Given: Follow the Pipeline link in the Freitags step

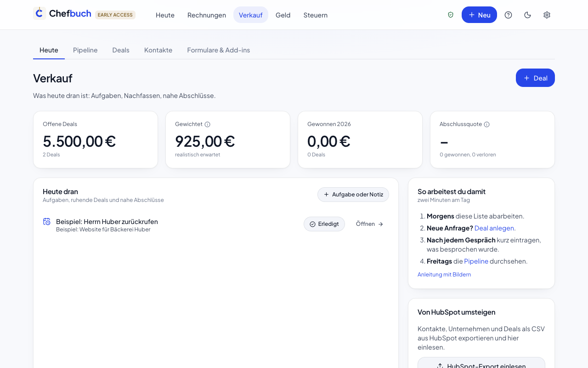Looking at the screenshot, I should 476,261.
